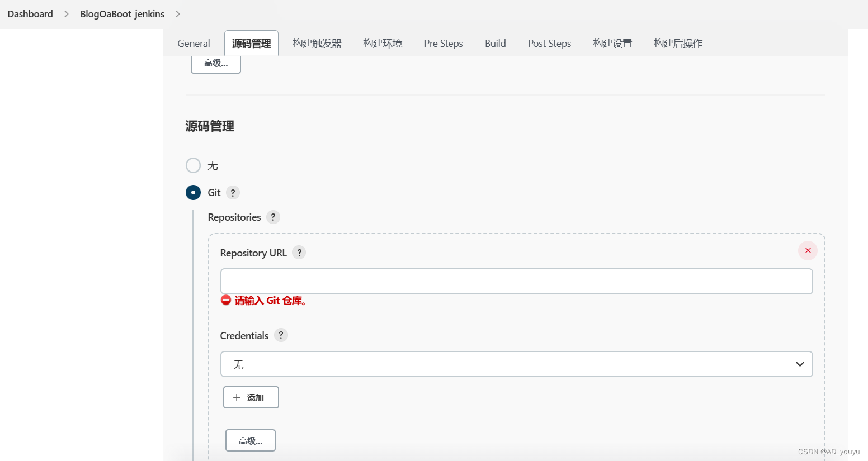Viewport: 868px width, 461px height.
Task: Click the chevron arrow after Dashboard breadcrumb
Action: pos(67,14)
